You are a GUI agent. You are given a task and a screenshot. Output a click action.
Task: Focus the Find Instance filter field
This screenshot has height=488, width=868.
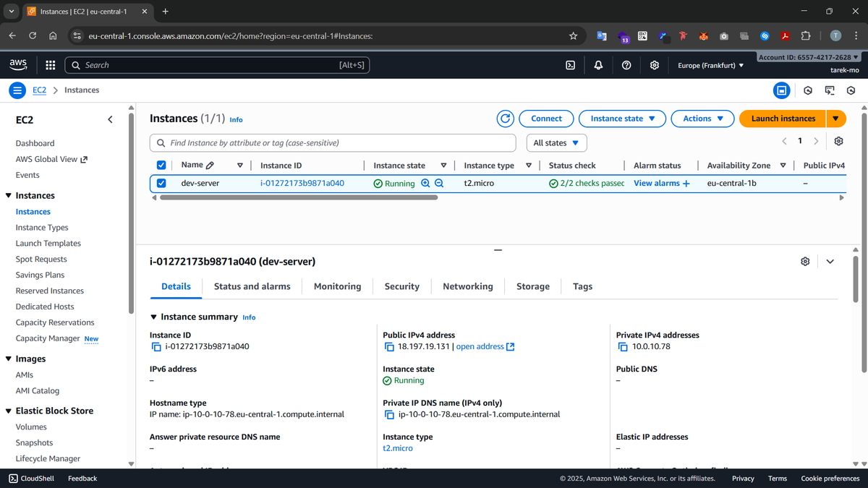pos(333,142)
